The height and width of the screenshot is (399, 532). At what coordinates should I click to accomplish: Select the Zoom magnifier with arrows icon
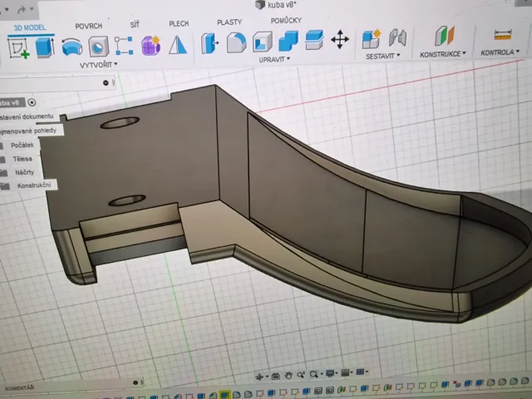pyautogui.click(x=301, y=375)
